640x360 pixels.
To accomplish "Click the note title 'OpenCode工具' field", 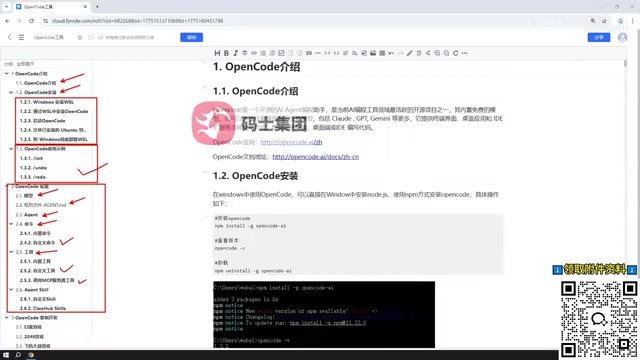I will 49,37.
